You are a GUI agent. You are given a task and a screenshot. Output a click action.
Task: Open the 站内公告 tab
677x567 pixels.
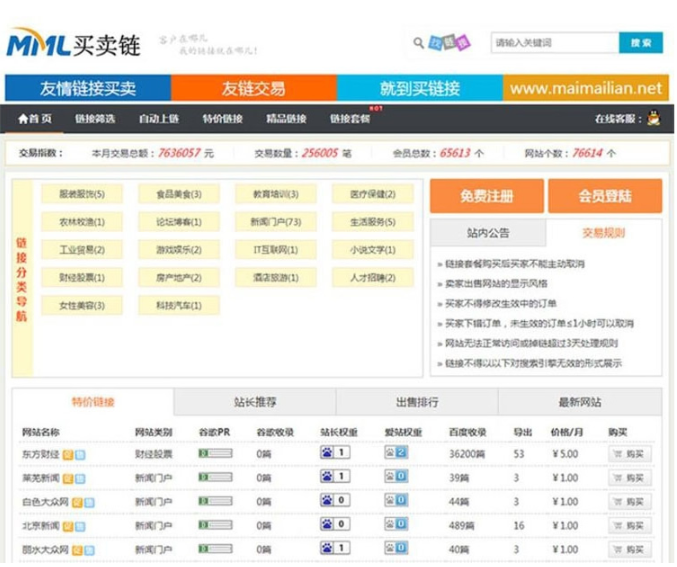488,232
